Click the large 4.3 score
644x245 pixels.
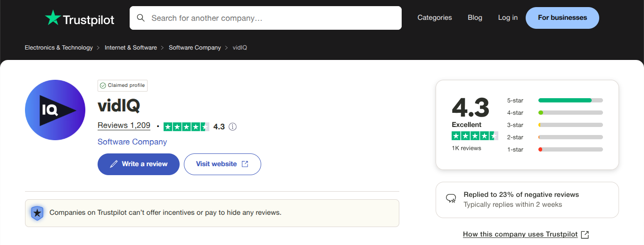471,108
